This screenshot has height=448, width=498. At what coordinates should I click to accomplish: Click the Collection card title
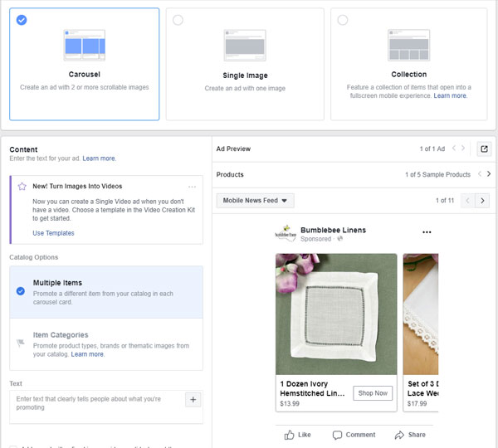coord(408,75)
